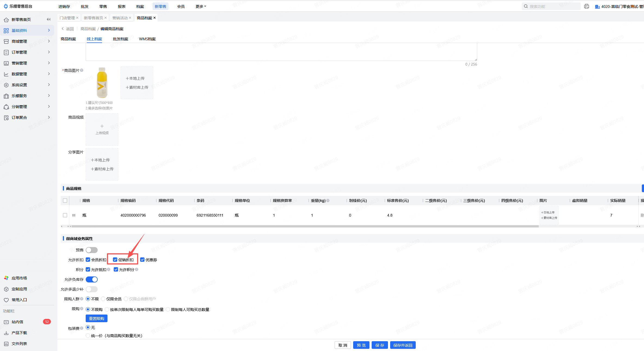
Task: Toggle the 预售 switch on
Action: 91,250
